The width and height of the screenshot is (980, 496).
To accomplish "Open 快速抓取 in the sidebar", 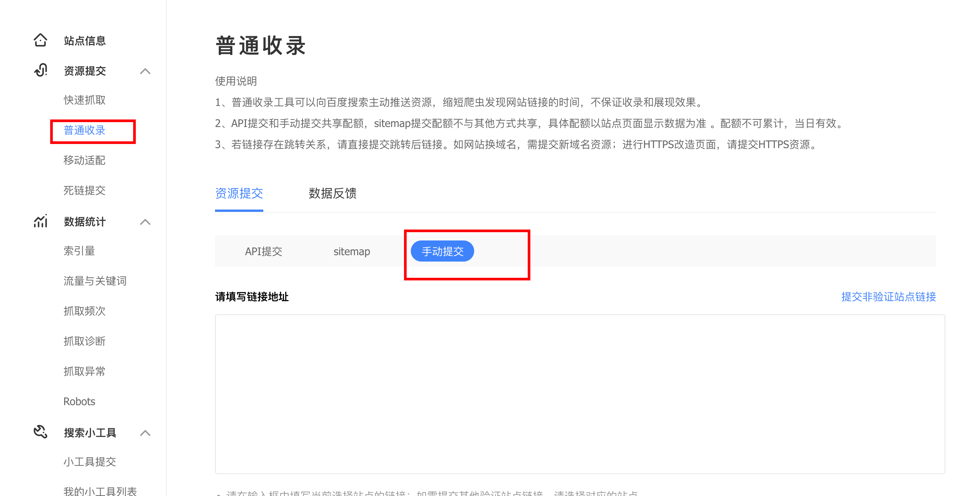I will pyautogui.click(x=84, y=100).
